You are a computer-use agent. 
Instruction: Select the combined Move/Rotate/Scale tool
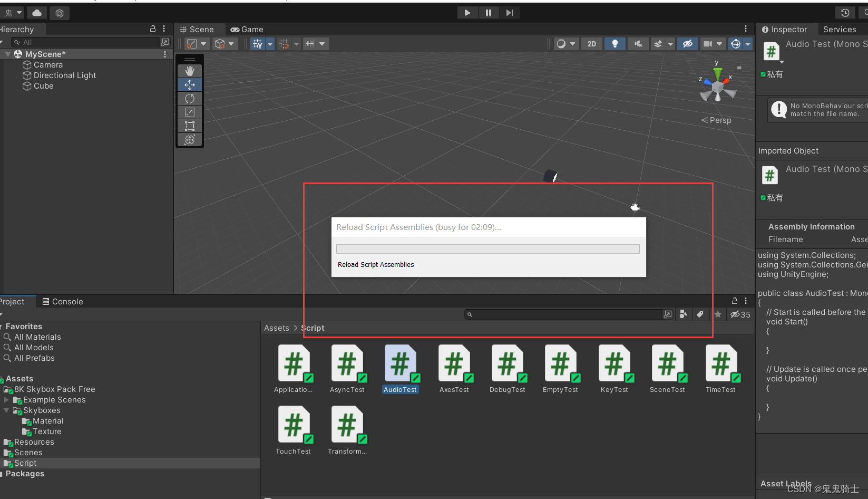pos(190,139)
